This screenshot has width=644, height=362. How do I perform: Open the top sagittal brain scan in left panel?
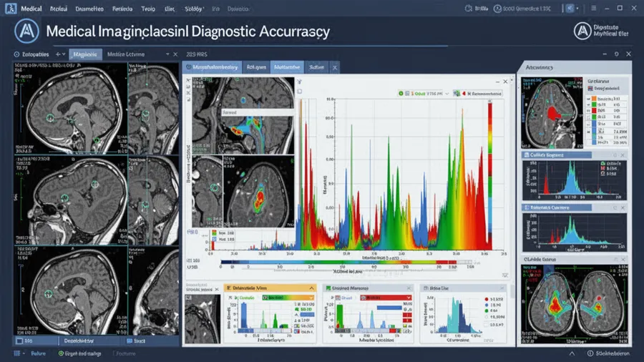tap(71, 108)
